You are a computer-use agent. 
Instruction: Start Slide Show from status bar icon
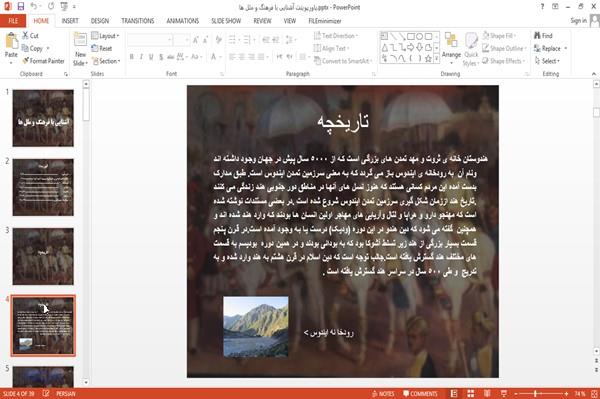(504, 394)
